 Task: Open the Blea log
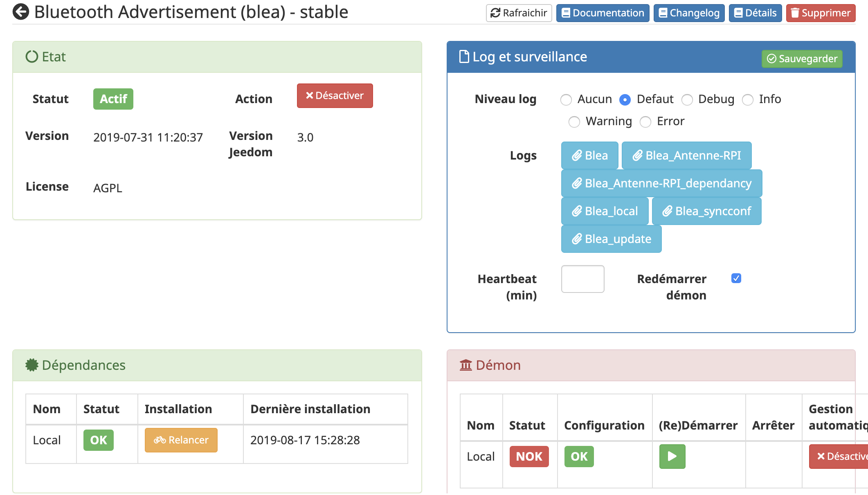click(589, 155)
